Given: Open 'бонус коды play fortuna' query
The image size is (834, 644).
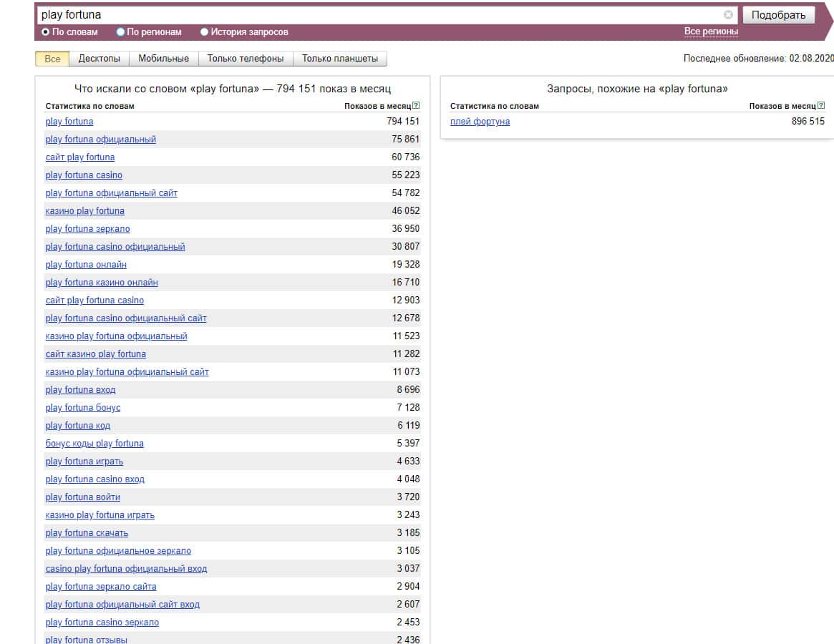Looking at the screenshot, I should coord(94,444).
